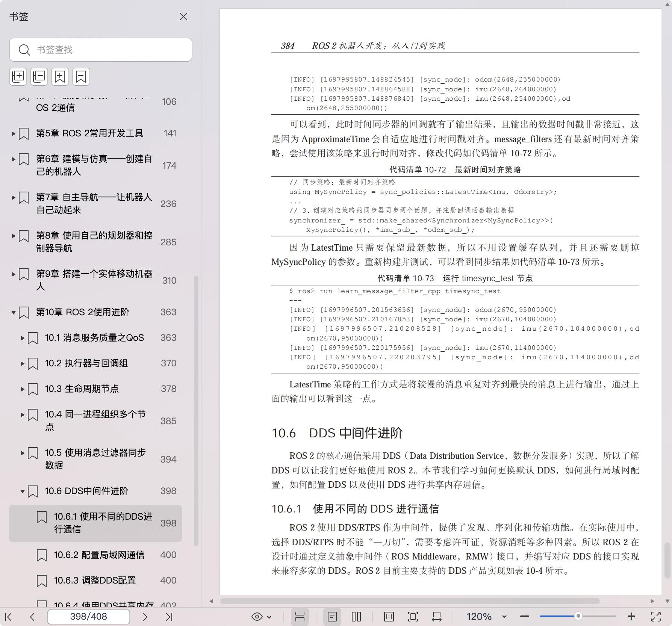Click the document vertical scrollbar thumb
The width and height of the screenshot is (672, 626).
point(667,560)
